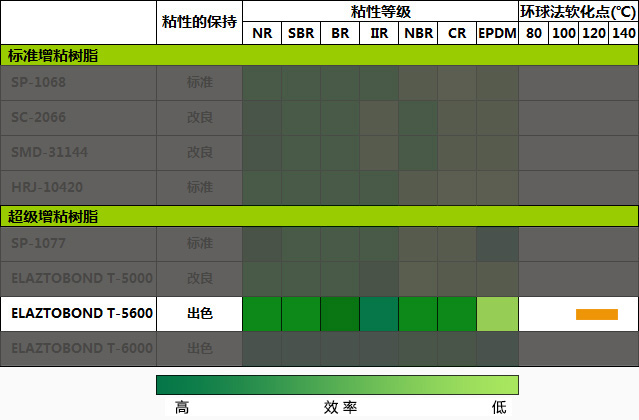This screenshot has width=639, height=420.
Task: Click the 标准增粘树脂 section header
Action: (320, 55)
